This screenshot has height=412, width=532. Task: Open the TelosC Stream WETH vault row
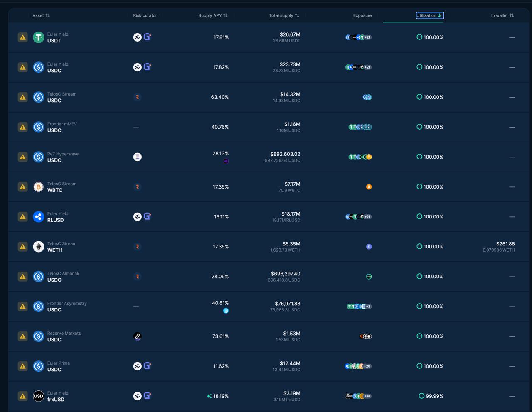62,247
